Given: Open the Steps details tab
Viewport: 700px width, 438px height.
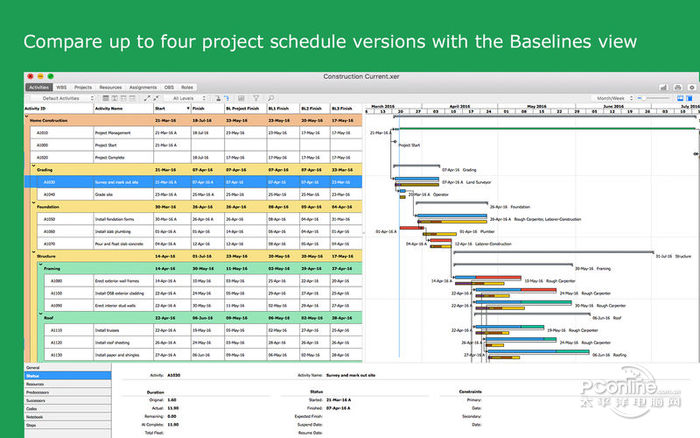Looking at the screenshot, I should click(67, 425).
